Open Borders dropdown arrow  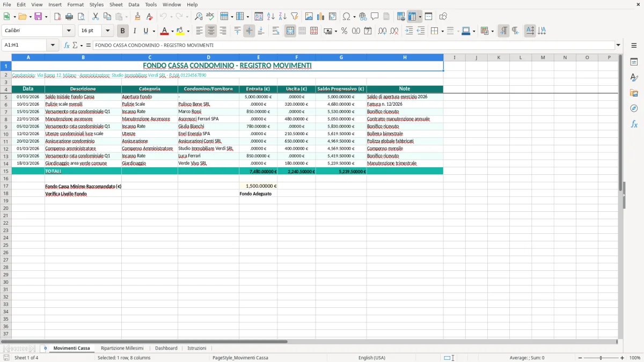442,31
